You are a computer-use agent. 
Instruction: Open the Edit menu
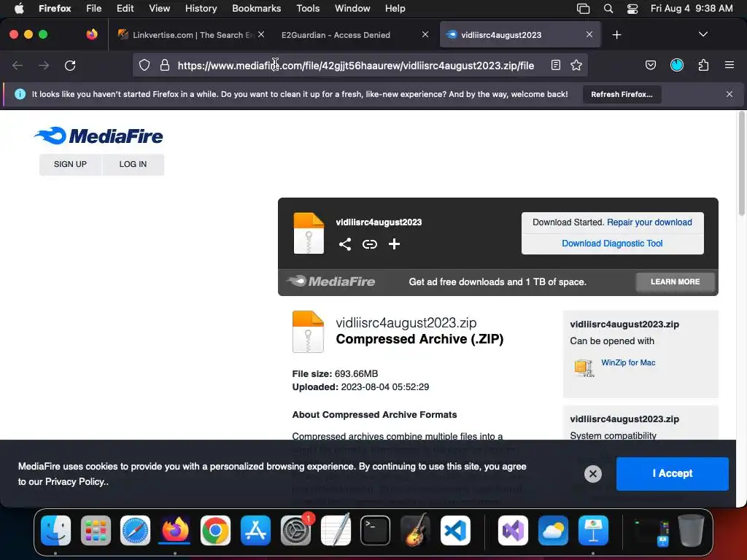coord(125,8)
